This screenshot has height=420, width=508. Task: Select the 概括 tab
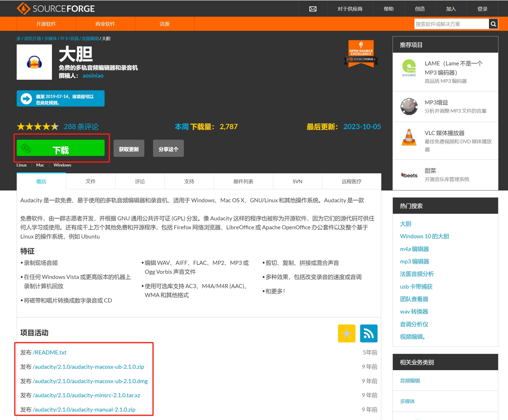[x=41, y=181]
